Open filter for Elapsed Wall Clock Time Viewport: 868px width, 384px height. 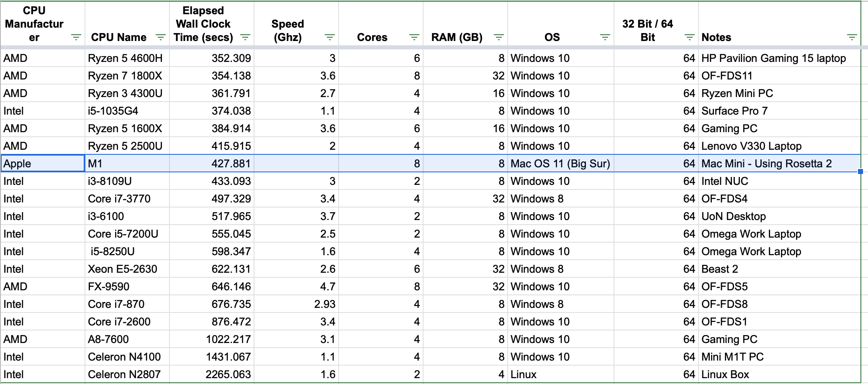point(245,37)
